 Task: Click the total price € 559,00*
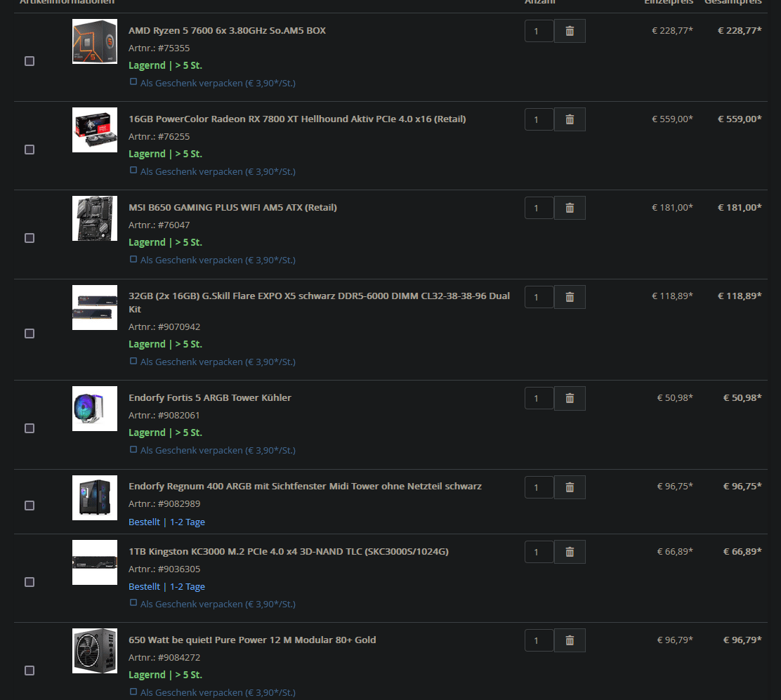[x=740, y=119]
